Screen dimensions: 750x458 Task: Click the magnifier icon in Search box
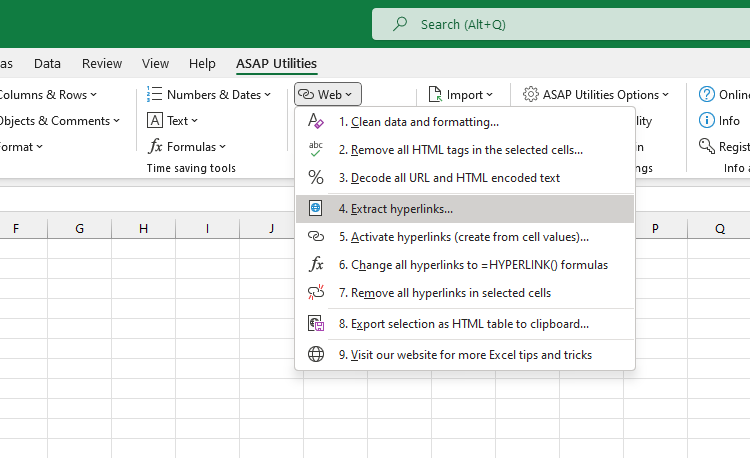(x=400, y=23)
